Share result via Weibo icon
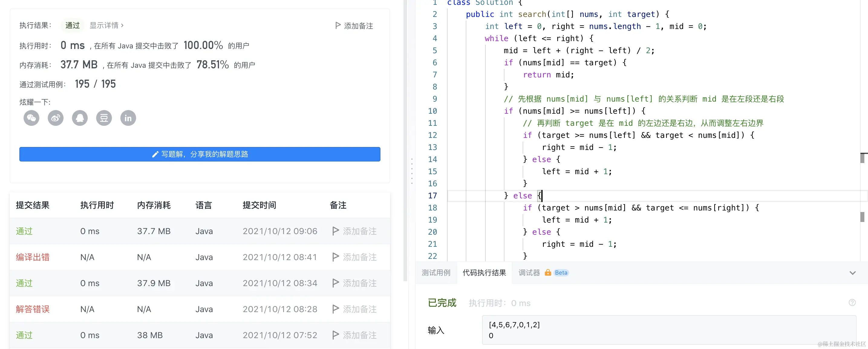The height and width of the screenshot is (349, 868). click(x=56, y=118)
